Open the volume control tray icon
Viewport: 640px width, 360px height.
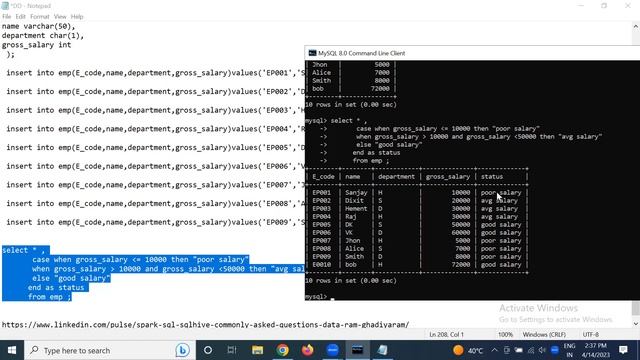[x=542, y=350]
